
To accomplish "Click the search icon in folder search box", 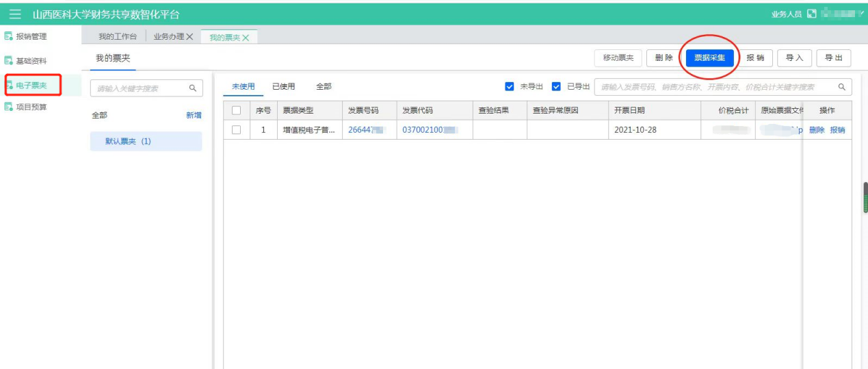I will [x=192, y=88].
